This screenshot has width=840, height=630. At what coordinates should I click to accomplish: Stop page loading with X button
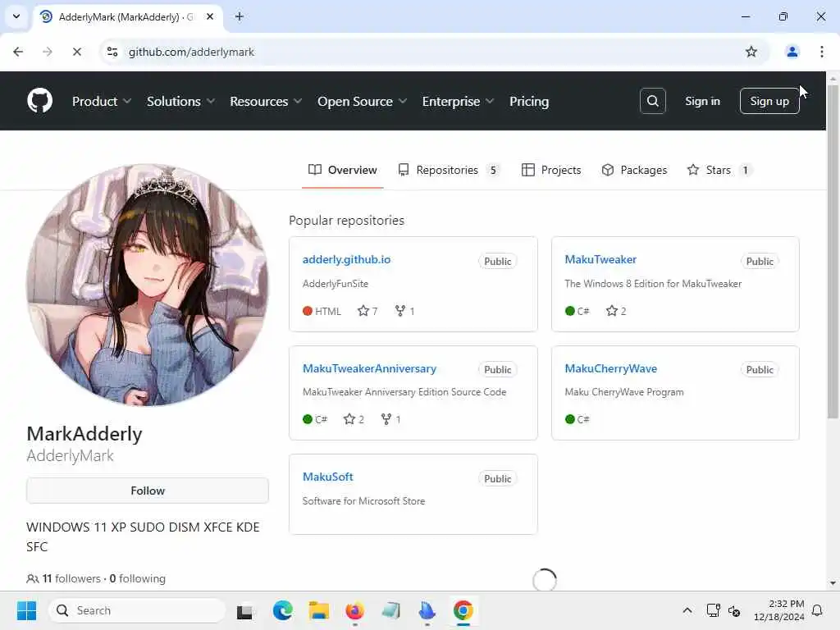coord(76,52)
